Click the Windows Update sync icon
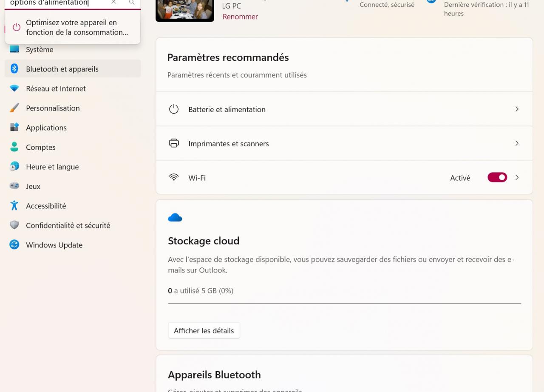This screenshot has width=544, height=392. (14, 245)
